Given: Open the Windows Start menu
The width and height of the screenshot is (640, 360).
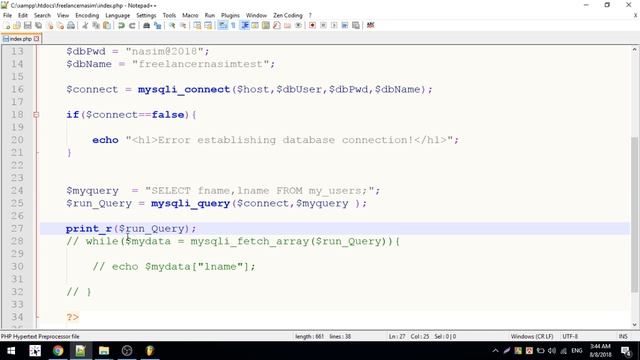Looking at the screenshot, I should pyautogui.click(x=11, y=351).
